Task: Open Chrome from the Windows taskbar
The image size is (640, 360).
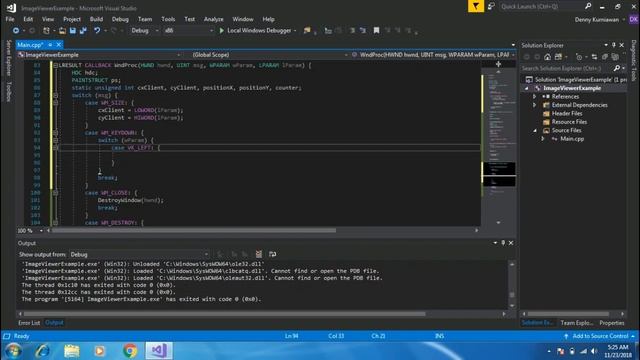Action: click(x=130, y=351)
